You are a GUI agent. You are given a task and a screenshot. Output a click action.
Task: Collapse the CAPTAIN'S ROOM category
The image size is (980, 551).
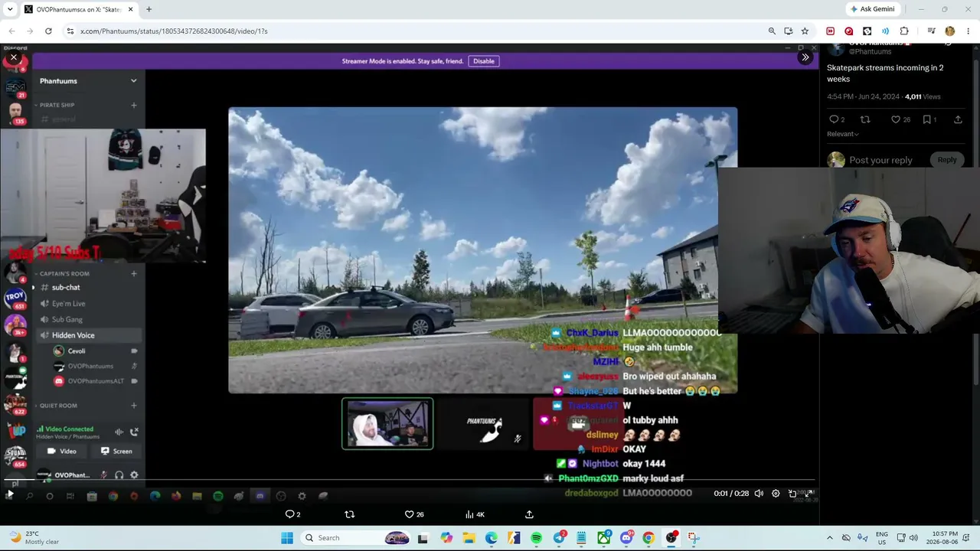coord(62,273)
